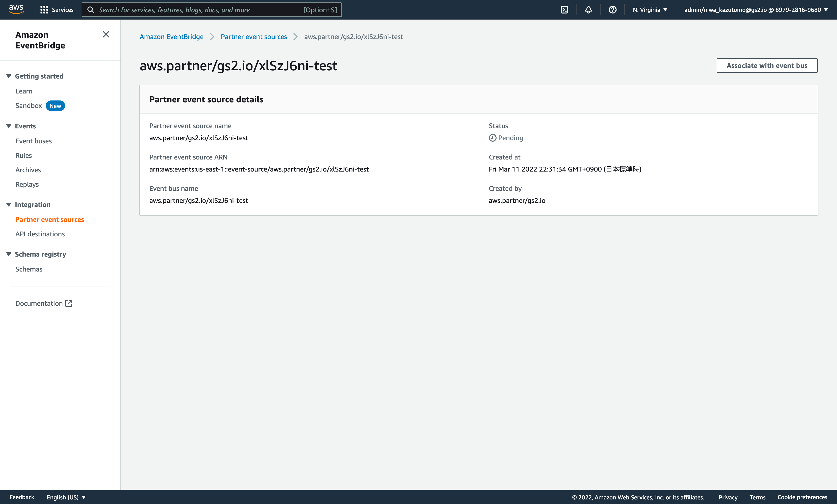The width and height of the screenshot is (837, 504).
Task: Click the Created at timestamp value
Action: pos(565,169)
